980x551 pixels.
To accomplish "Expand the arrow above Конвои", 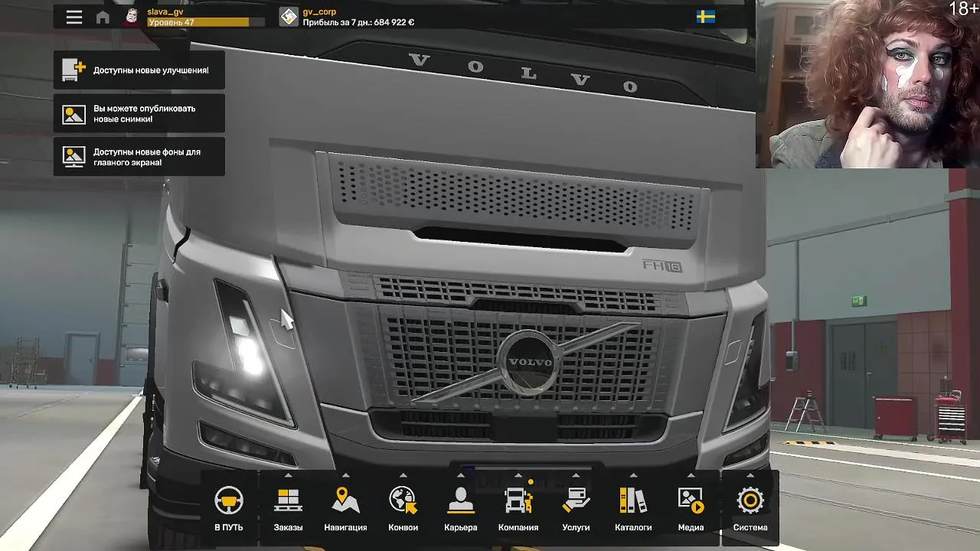I will [x=403, y=475].
